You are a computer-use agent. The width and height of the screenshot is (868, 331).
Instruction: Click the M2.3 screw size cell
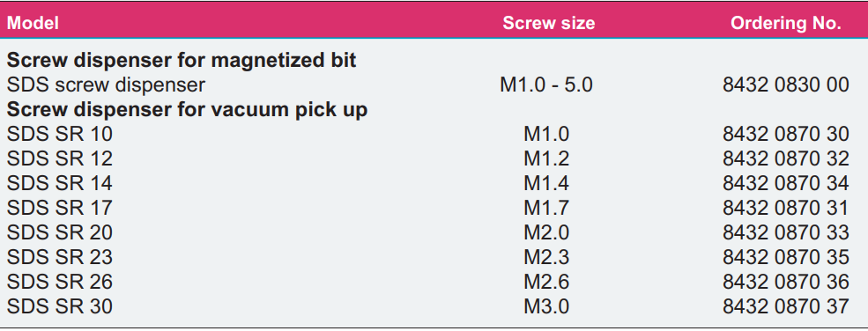546,258
